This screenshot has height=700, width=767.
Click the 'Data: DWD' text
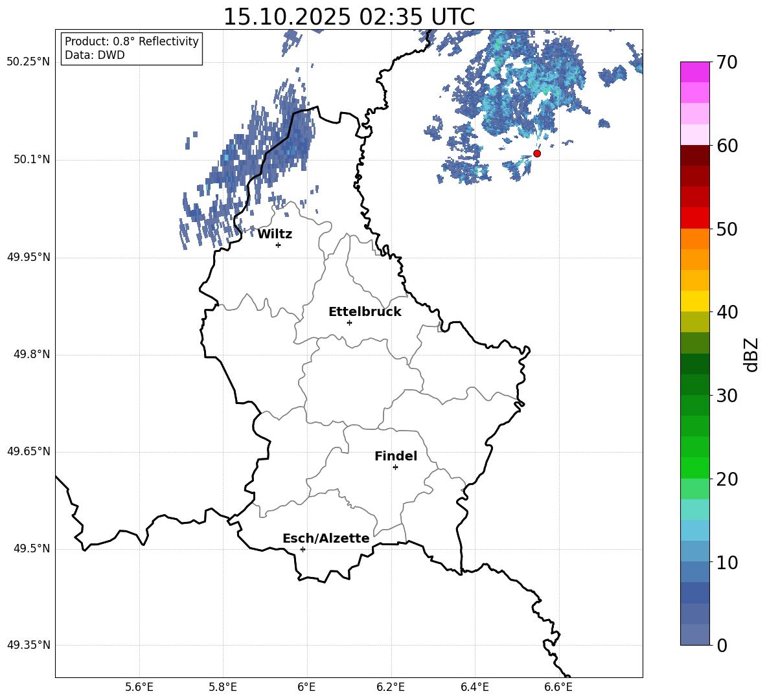(95, 55)
